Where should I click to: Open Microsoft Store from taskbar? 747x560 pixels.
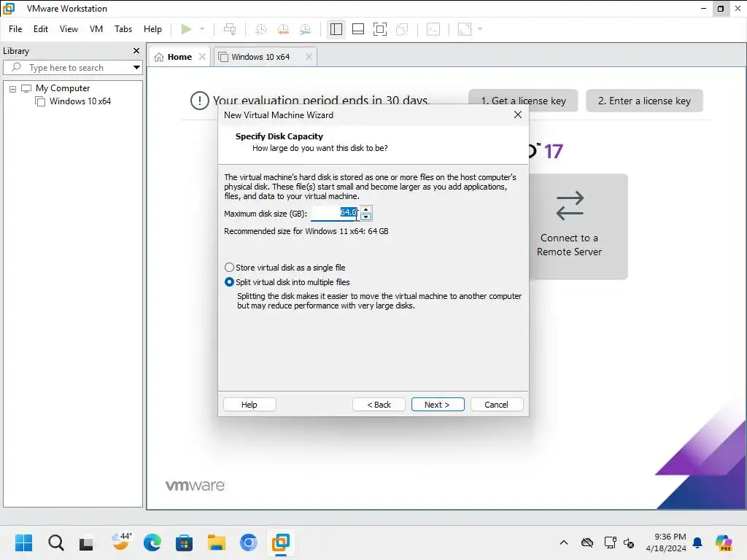184,542
